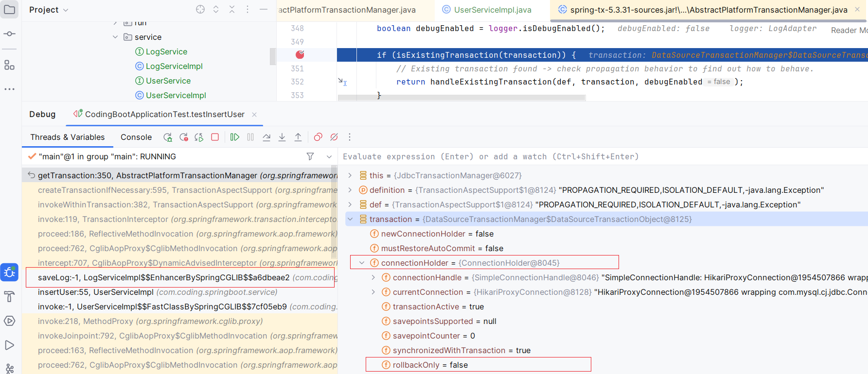Open the Debug tool window bug icon
The width and height of the screenshot is (868, 374).
(x=9, y=272)
